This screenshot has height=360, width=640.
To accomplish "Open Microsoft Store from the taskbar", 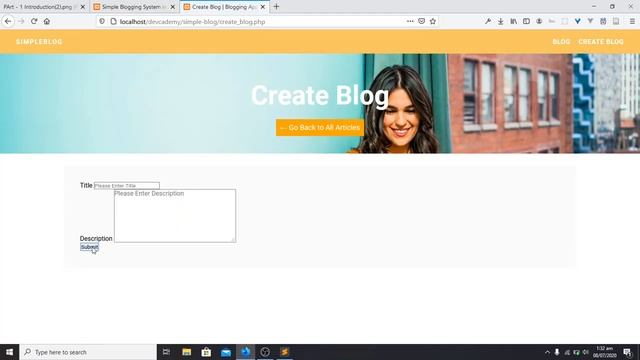I will click(206, 352).
